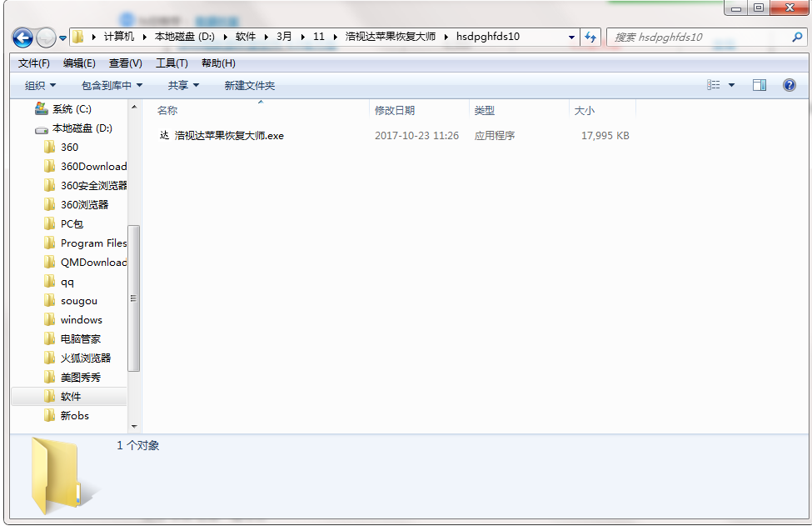The width and height of the screenshot is (812, 526).
Task: Open the recent pages history dropdown
Action: click(62, 38)
